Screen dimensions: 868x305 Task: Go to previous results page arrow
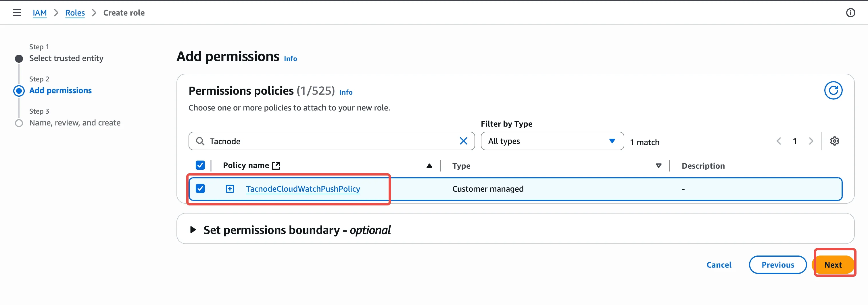(779, 141)
